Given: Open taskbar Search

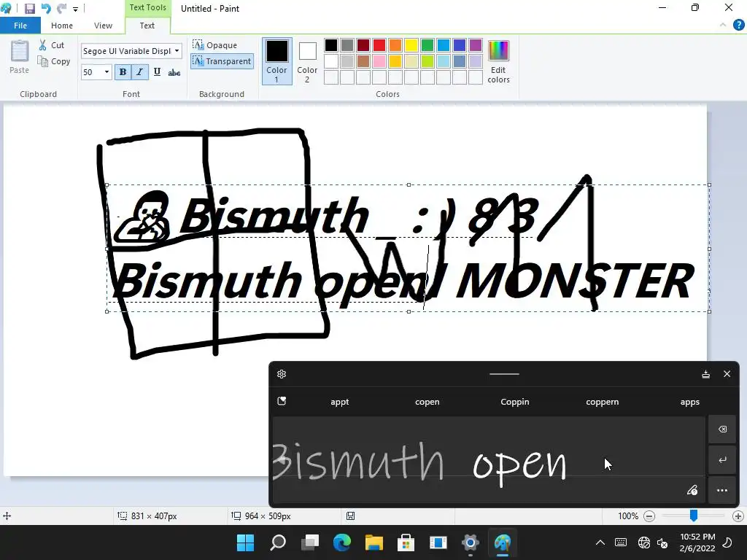Looking at the screenshot, I should click(x=278, y=542).
